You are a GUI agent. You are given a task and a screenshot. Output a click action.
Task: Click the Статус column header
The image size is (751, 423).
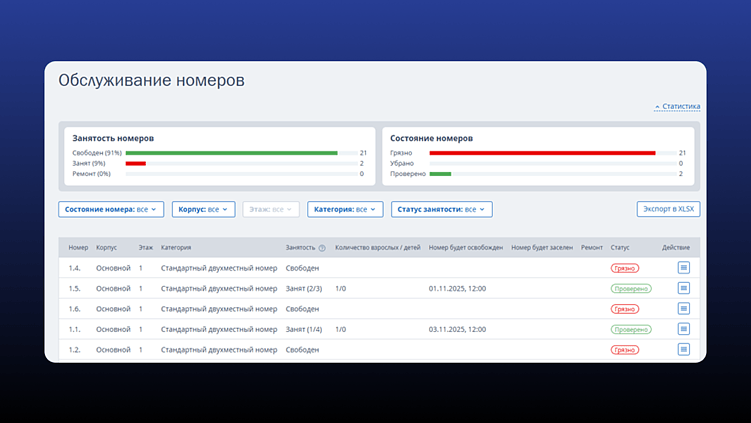(x=620, y=248)
